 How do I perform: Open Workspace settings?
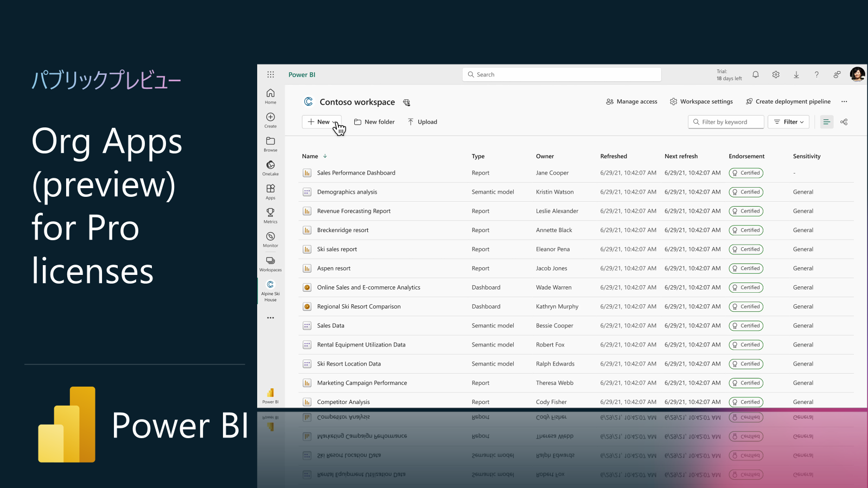pyautogui.click(x=701, y=101)
